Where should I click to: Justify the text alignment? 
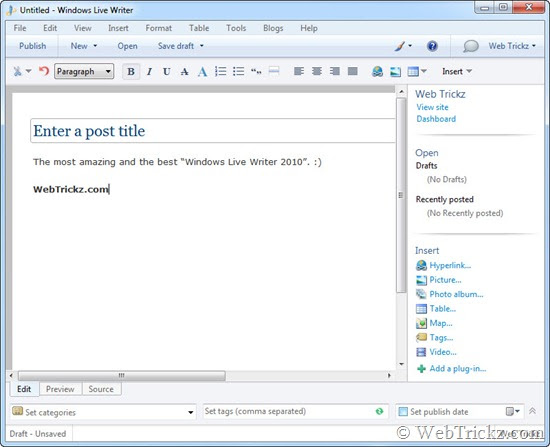[x=353, y=71]
